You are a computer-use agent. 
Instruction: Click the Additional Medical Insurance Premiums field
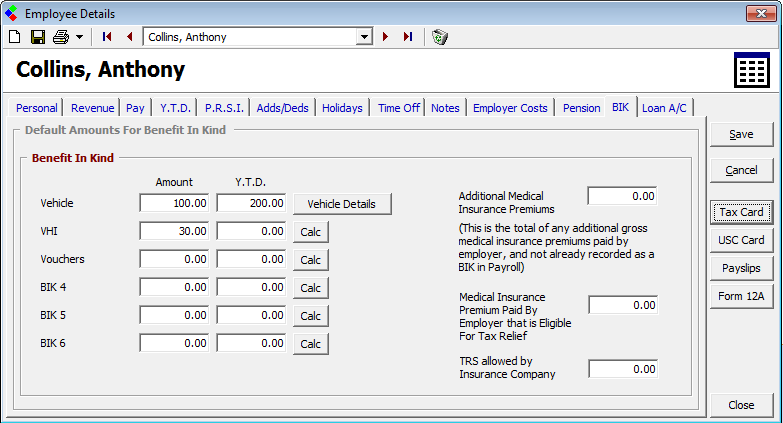pyautogui.click(x=622, y=196)
